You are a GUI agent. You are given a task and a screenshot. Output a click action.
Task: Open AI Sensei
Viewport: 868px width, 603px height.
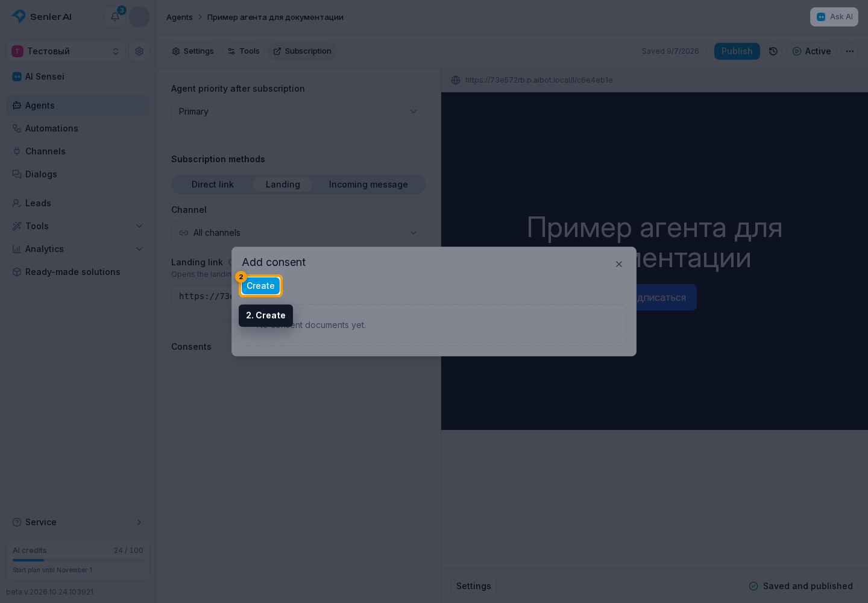78,77
